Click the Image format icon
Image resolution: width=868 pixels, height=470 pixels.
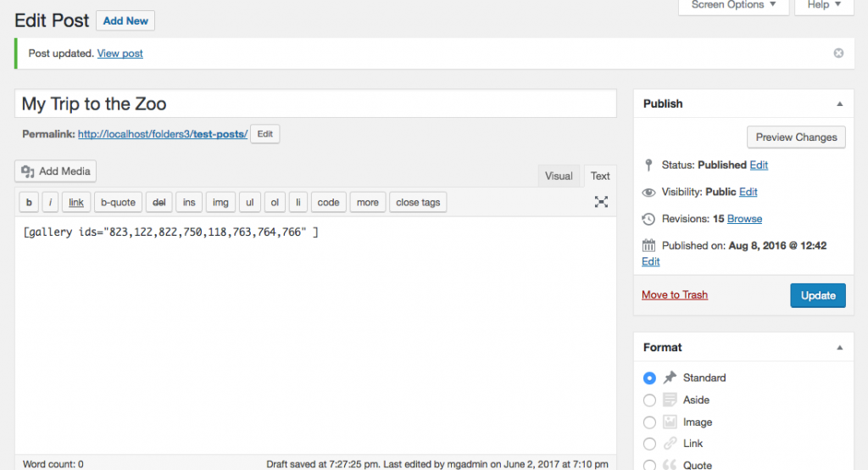point(670,422)
